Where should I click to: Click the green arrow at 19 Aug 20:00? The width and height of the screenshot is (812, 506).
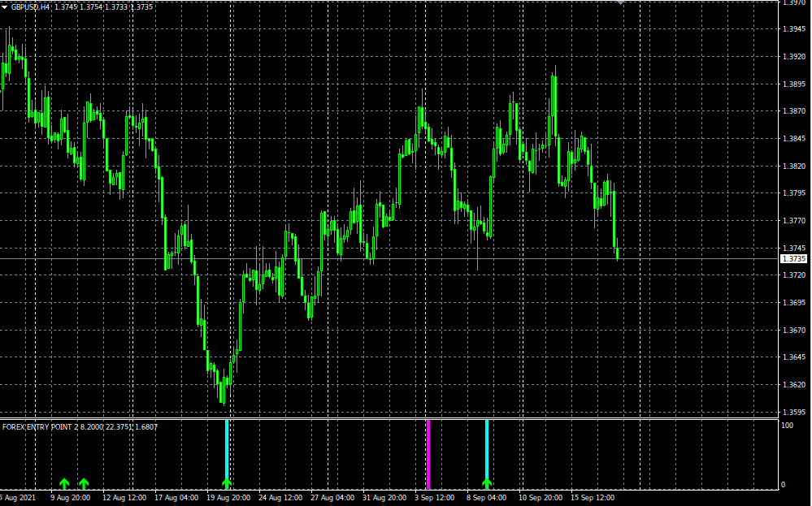tap(227, 484)
